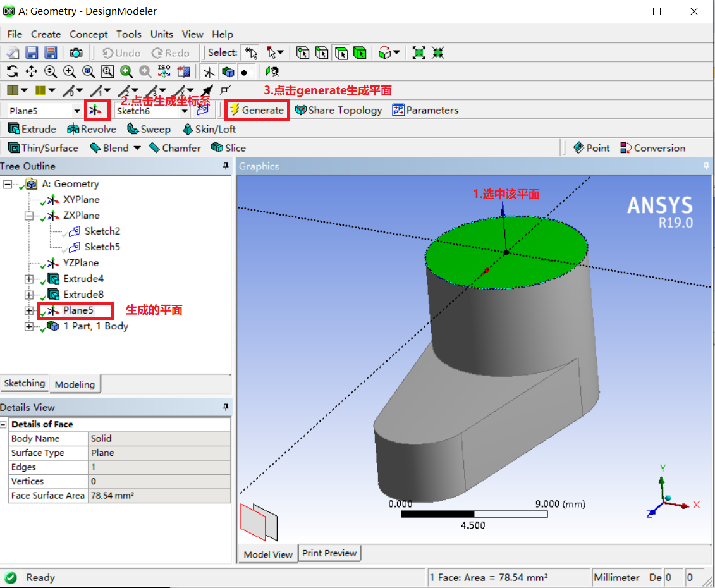Expand the Extrude4 tree item
This screenshot has height=588, width=715.
[x=29, y=278]
